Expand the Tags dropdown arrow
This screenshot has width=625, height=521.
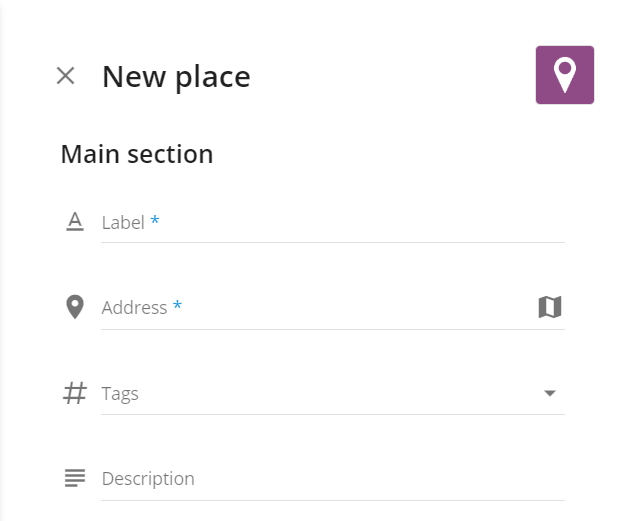coord(550,393)
